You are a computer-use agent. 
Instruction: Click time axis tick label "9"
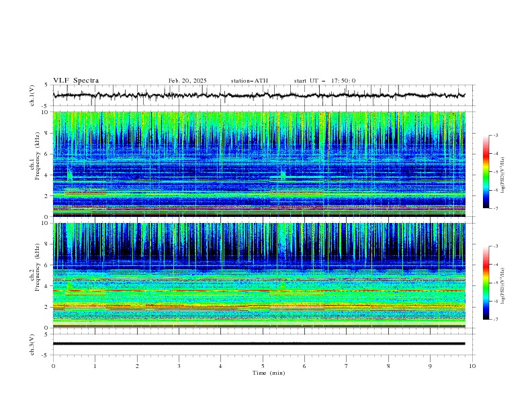[430, 366]
